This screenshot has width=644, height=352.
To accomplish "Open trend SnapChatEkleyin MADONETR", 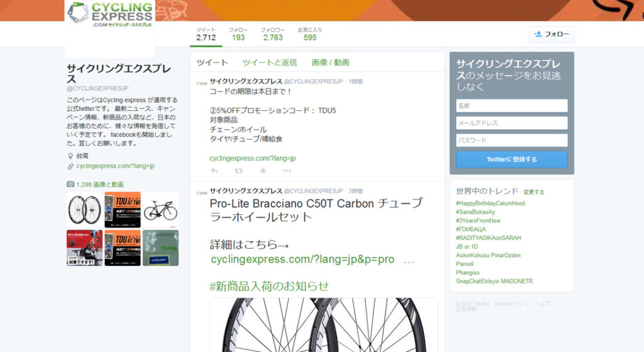I will click(494, 281).
